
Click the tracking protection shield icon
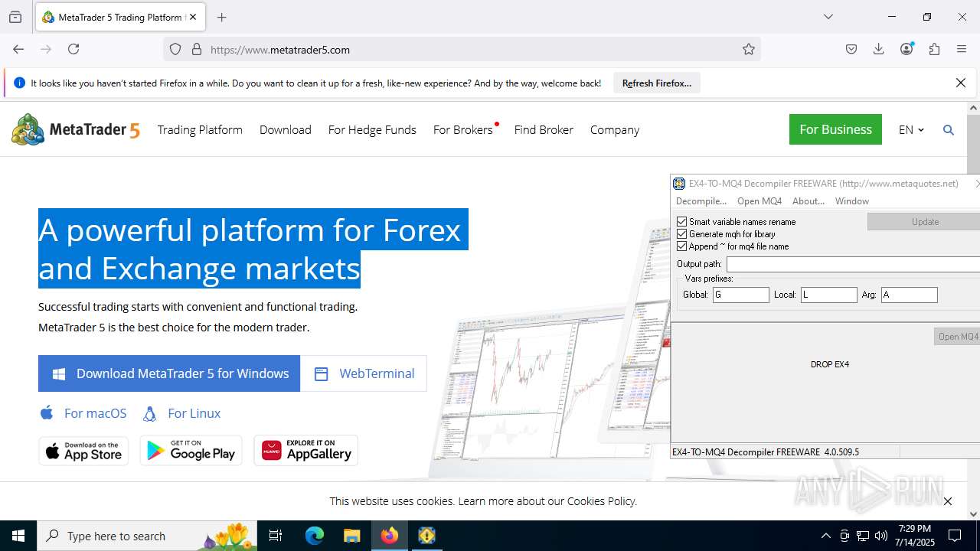point(175,49)
